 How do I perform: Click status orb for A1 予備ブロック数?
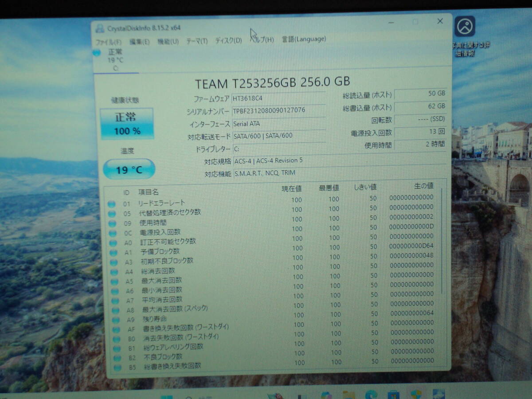point(113,253)
